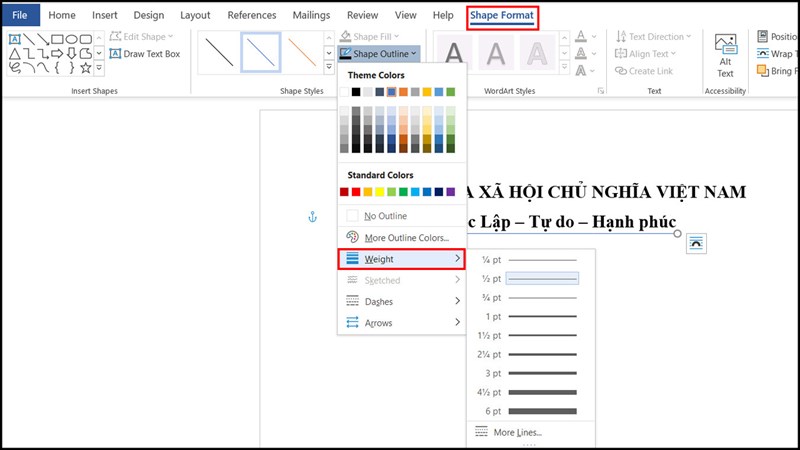Screen dimensions: 800x450
Task: Select the Line Arrow shape
Action: 43,39
